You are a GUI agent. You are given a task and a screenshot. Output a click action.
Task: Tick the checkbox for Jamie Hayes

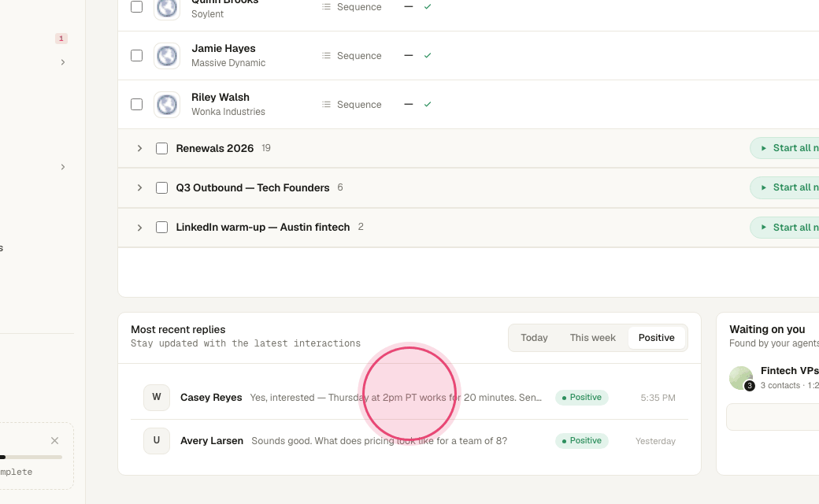[x=136, y=55]
